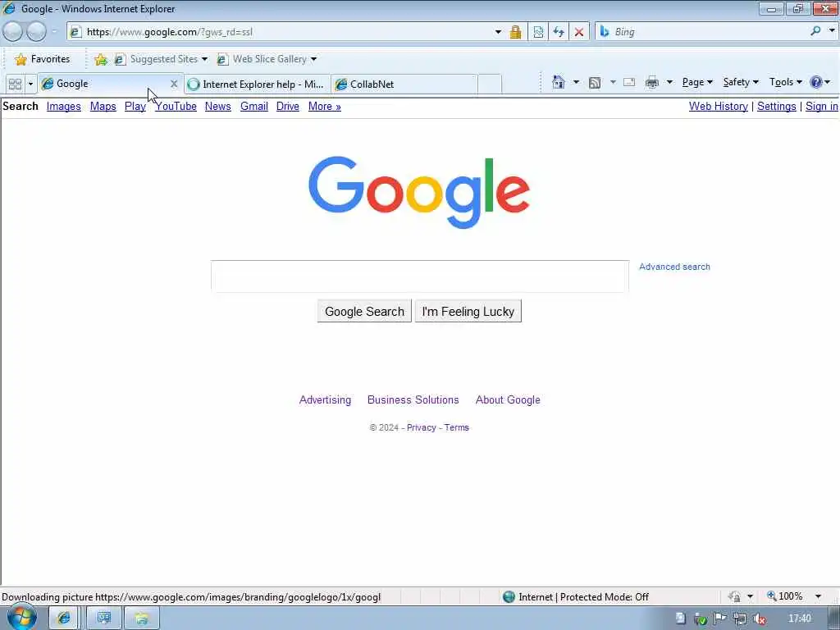Switch to Internet Explorer help tab

tap(257, 84)
